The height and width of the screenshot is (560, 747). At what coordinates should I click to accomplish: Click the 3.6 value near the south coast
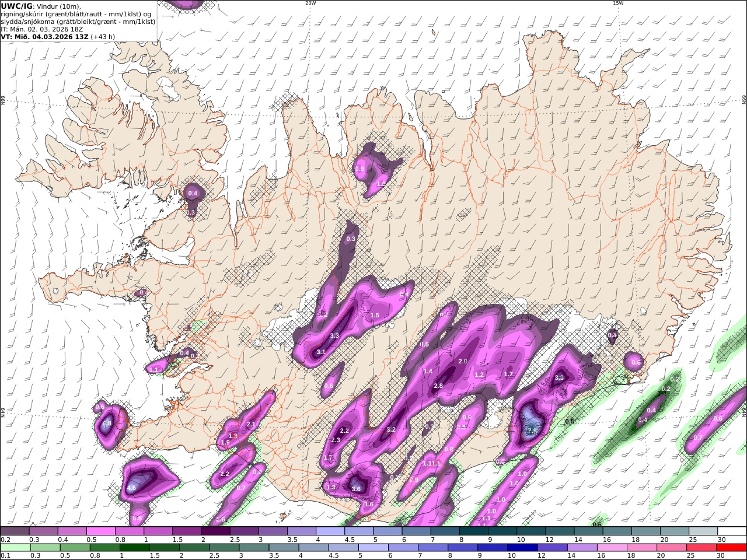point(357,489)
